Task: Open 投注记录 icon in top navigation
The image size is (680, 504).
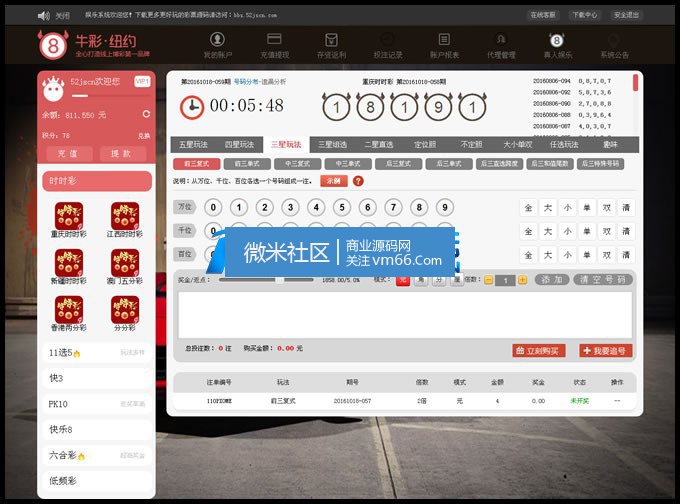Action: pyautogui.click(x=388, y=40)
